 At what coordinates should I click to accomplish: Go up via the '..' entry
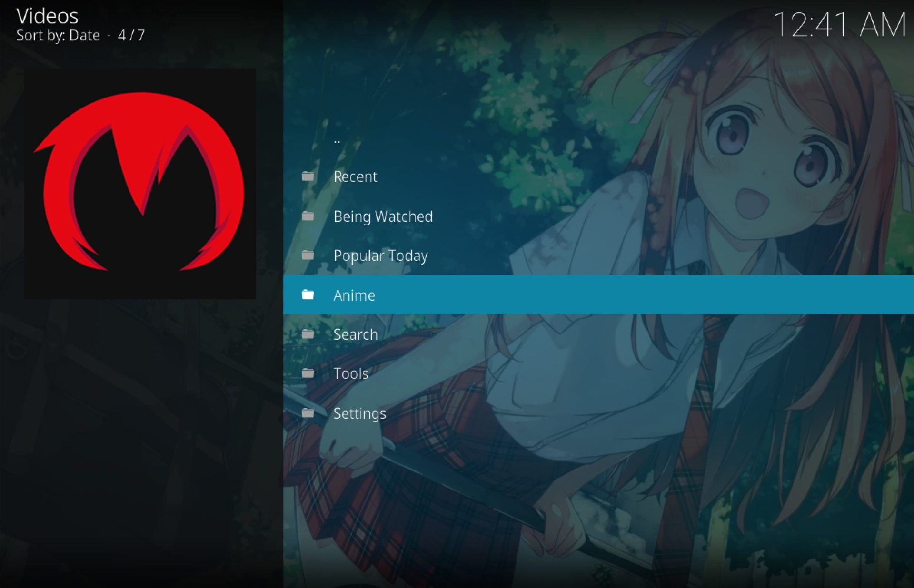pyautogui.click(x=598, y=137)
